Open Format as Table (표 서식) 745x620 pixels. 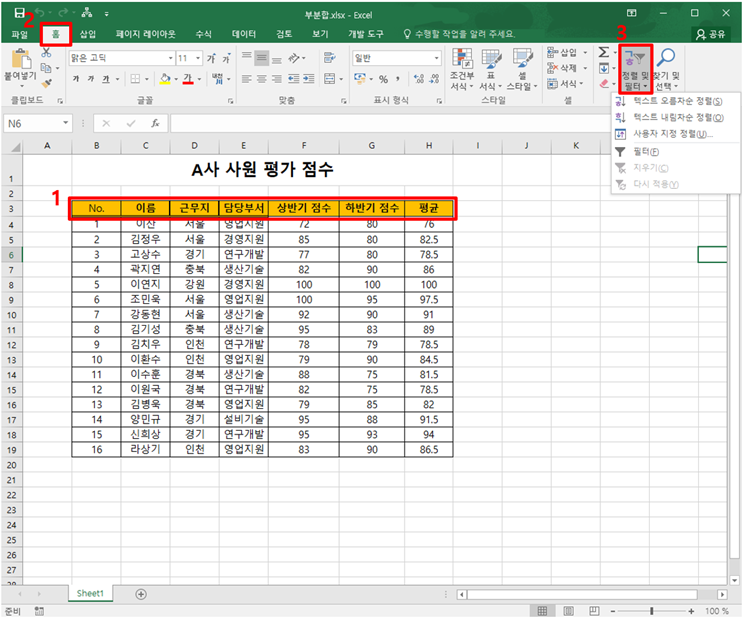491,69
